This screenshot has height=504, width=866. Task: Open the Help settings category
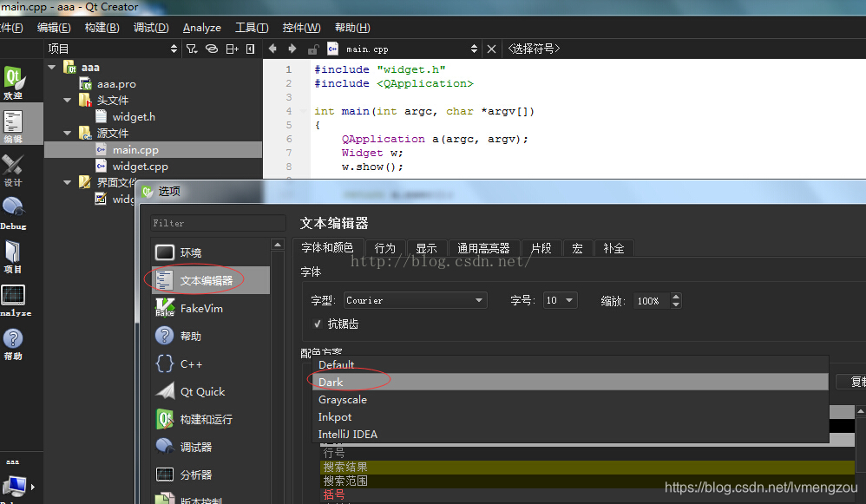[x=211, y=336]
